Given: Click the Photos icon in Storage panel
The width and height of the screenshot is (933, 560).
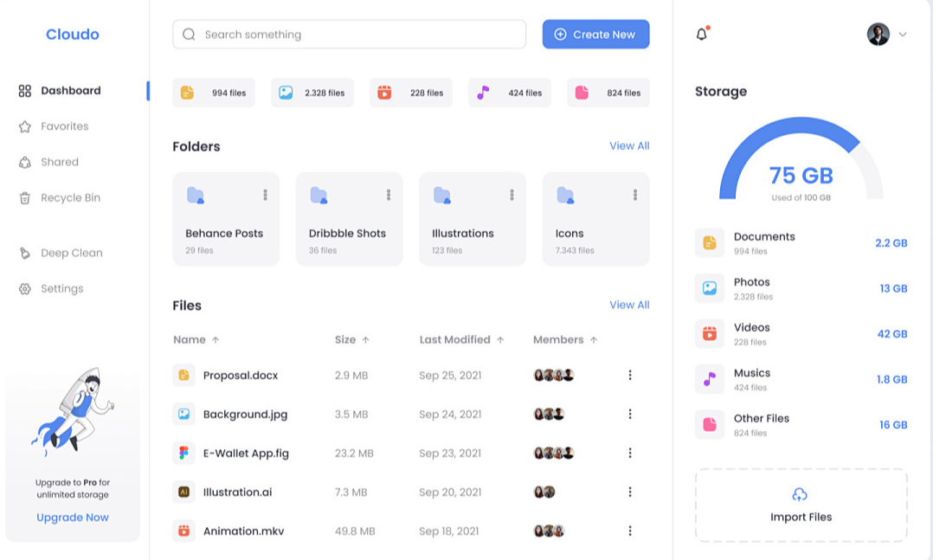Looking at the screenshot, I should (710, 288).
